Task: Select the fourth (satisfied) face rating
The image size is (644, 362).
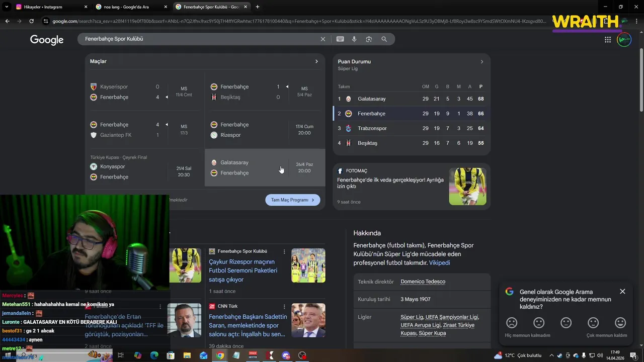Action: (x=593, y=323)
